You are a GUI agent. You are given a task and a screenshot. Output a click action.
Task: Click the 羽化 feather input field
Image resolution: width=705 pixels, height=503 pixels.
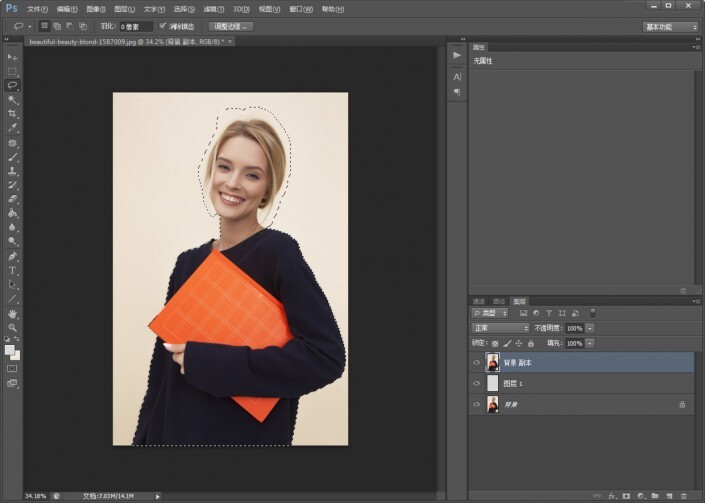[136, 26]
